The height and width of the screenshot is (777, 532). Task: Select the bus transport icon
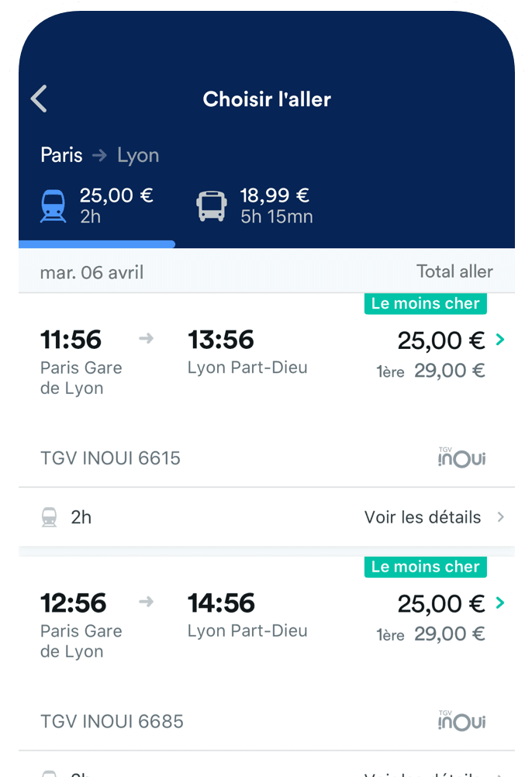pyautogui.click(x=211, y=206)
